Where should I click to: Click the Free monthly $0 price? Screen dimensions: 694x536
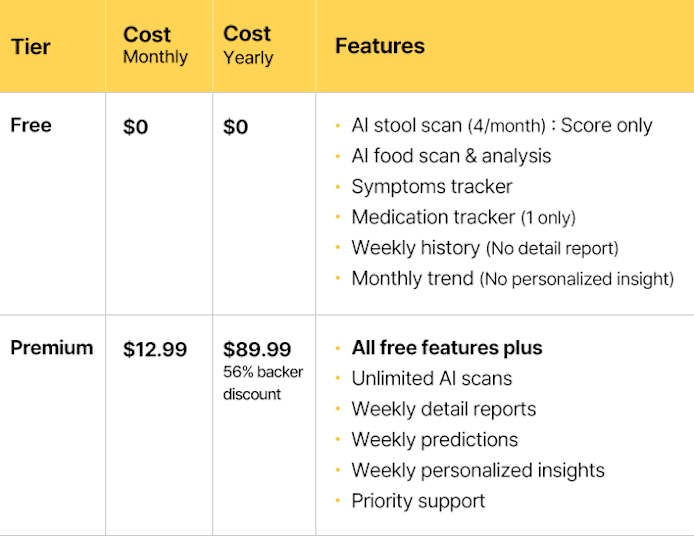136,127
